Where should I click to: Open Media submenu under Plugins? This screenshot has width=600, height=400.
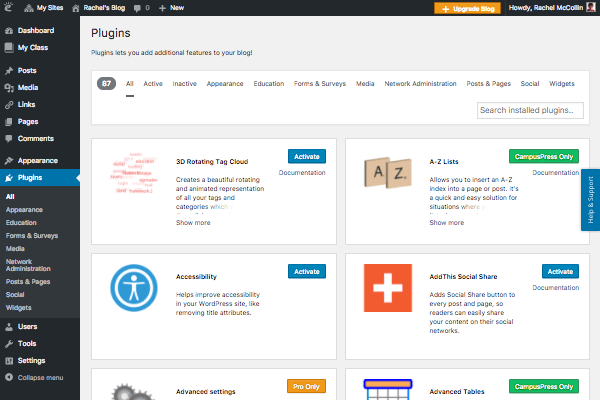click(x=15, y=249)
